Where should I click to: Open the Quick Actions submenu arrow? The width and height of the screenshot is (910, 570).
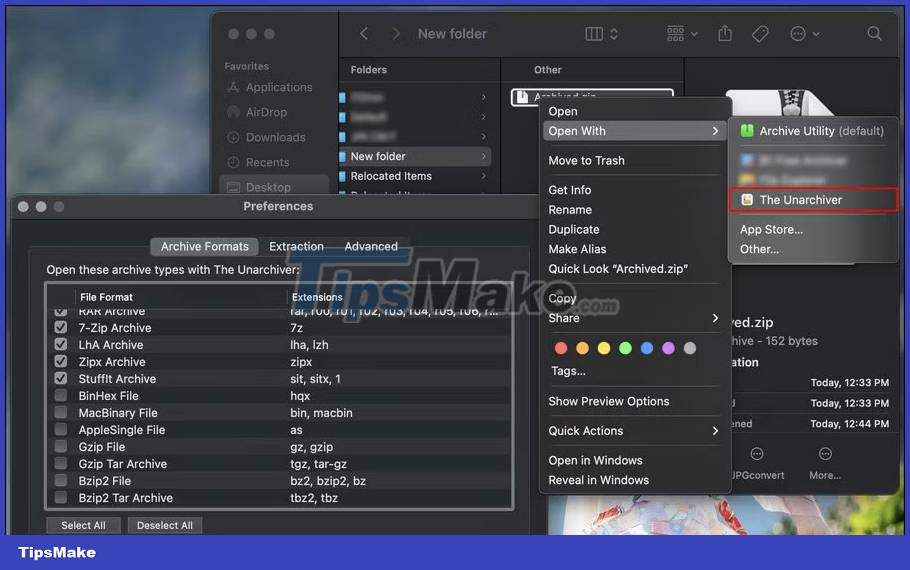pos(715,431)
